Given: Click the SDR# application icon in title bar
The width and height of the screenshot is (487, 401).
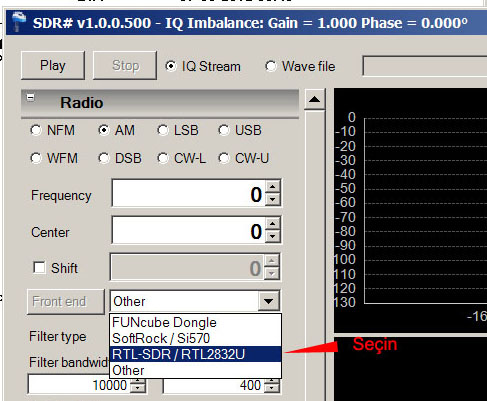Looking at the screenshot, I should click(19, 22).
